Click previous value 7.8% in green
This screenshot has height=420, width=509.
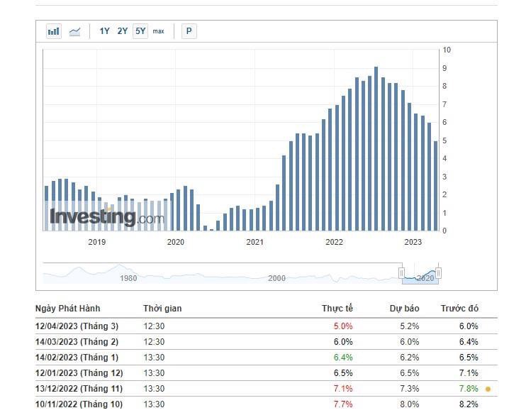tap(469, 389)
